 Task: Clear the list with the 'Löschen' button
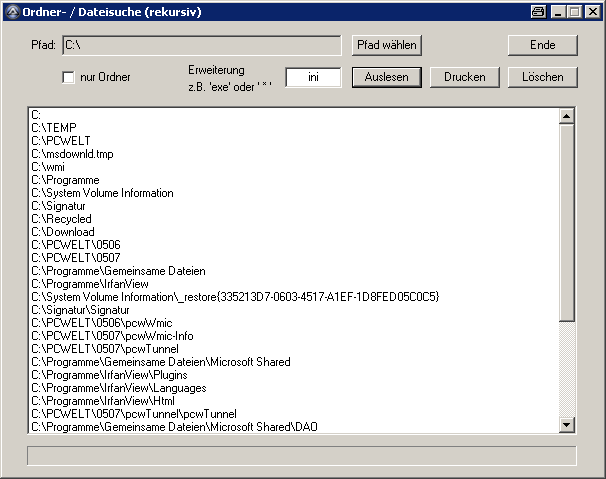(543, 77)
